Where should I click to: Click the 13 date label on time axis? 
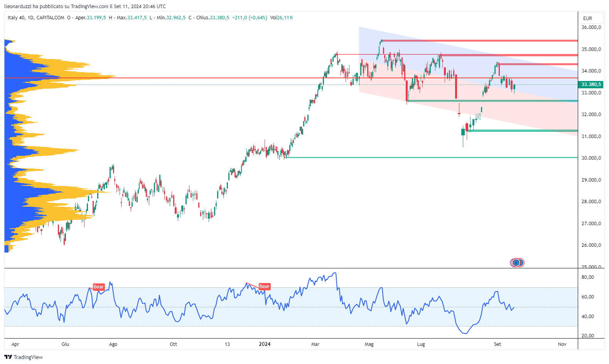tap(227, 344)
